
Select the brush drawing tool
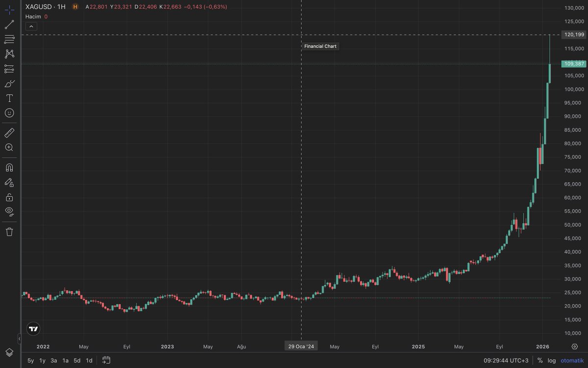point(9,83)
